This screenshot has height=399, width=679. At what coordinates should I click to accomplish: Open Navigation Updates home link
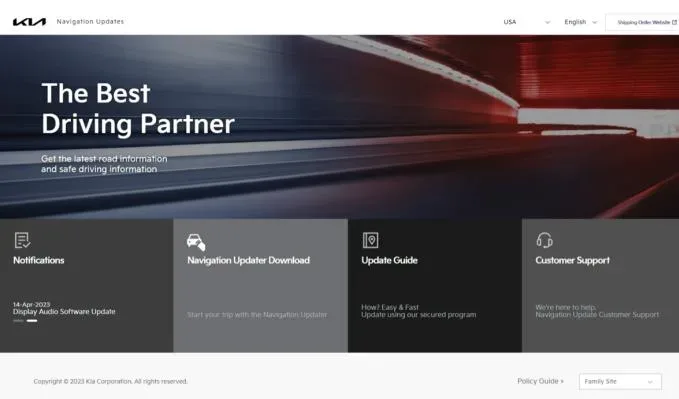click(90, 21)
